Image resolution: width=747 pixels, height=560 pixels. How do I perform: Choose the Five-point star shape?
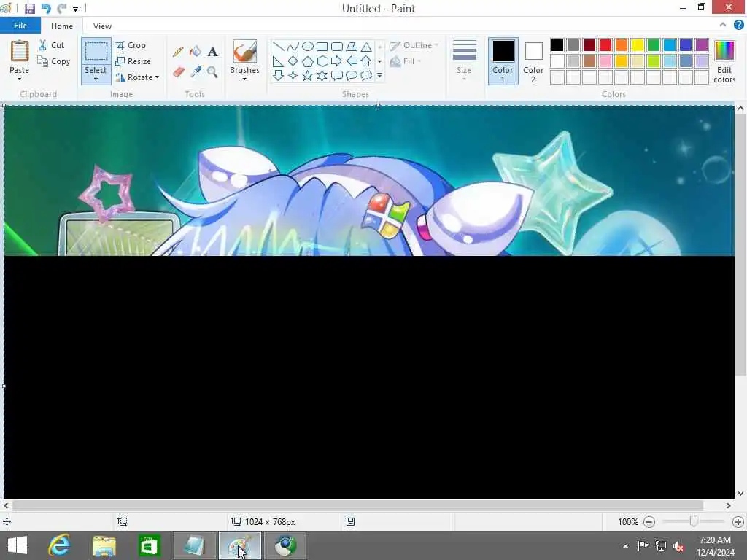[308, 75]
